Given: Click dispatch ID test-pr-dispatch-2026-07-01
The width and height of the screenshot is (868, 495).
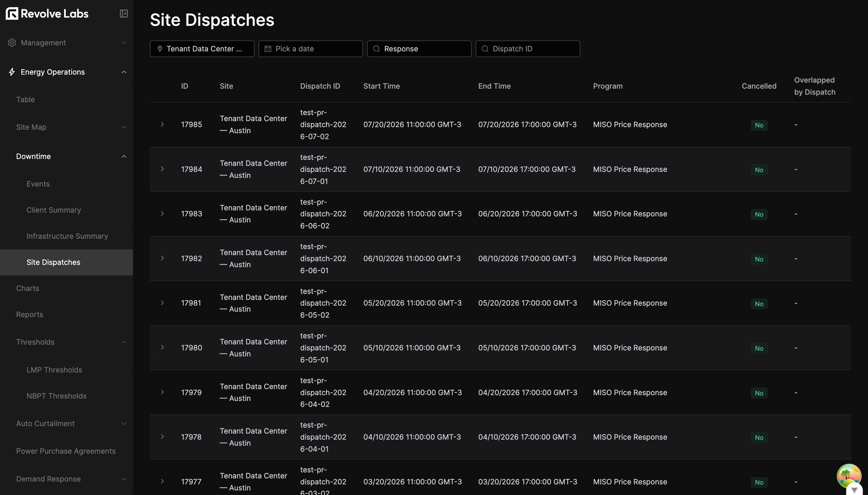Looking at the screenshot, I should coord(323,169).
